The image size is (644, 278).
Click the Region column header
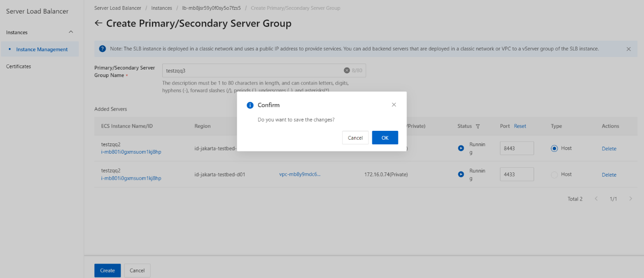click(203, 126)
